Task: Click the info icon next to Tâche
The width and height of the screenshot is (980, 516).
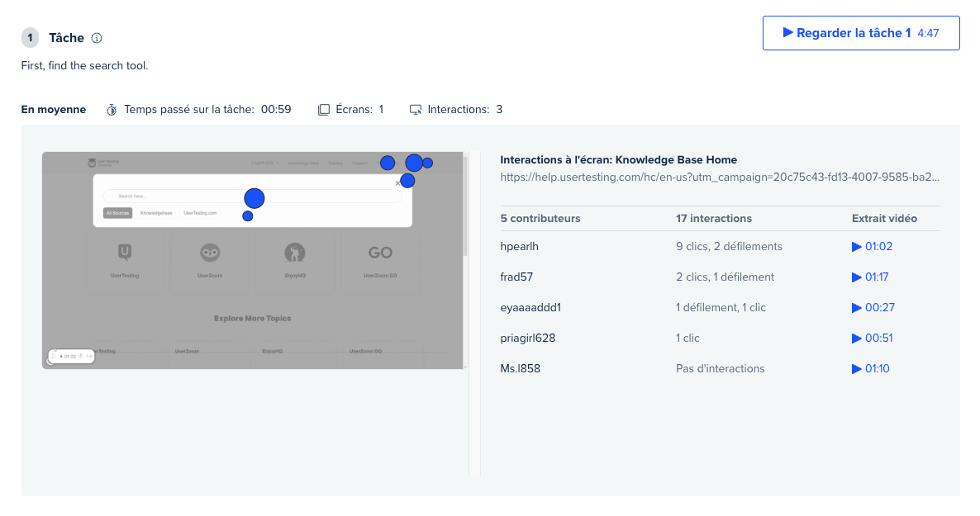Action: [97, 38]
